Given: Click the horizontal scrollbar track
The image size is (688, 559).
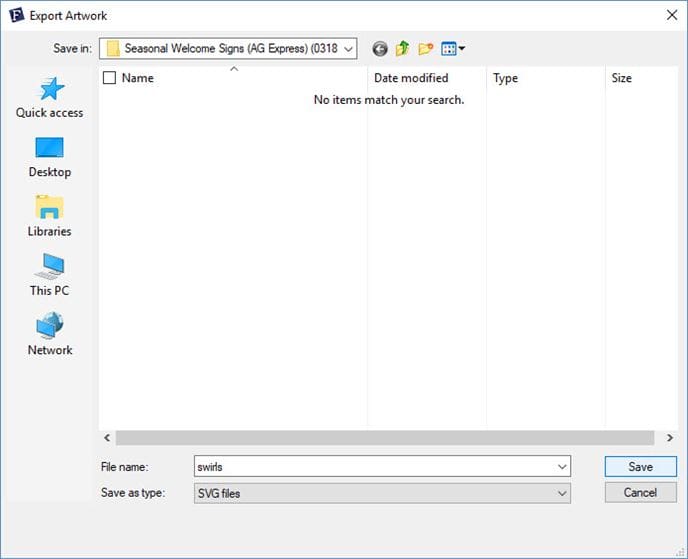Looking at the screenshot, I should pyautogui.click(x=385, y=437).
